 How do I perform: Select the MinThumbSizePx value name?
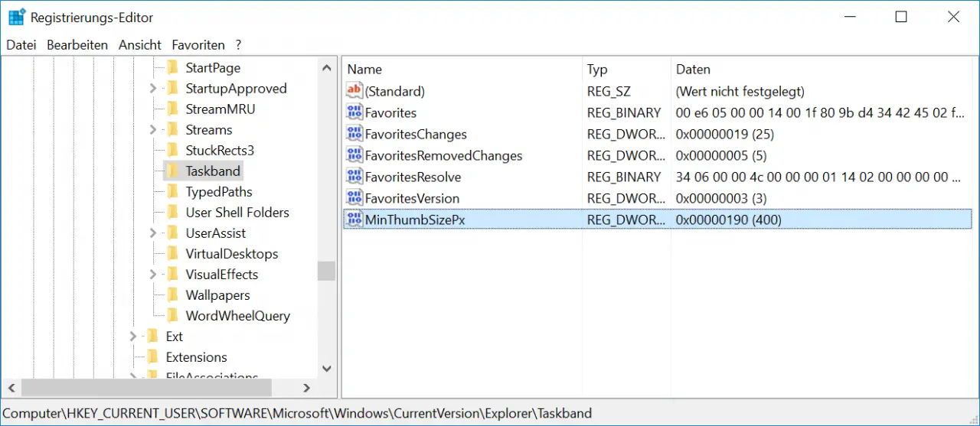pyautogui.click(x=415, y=220)
